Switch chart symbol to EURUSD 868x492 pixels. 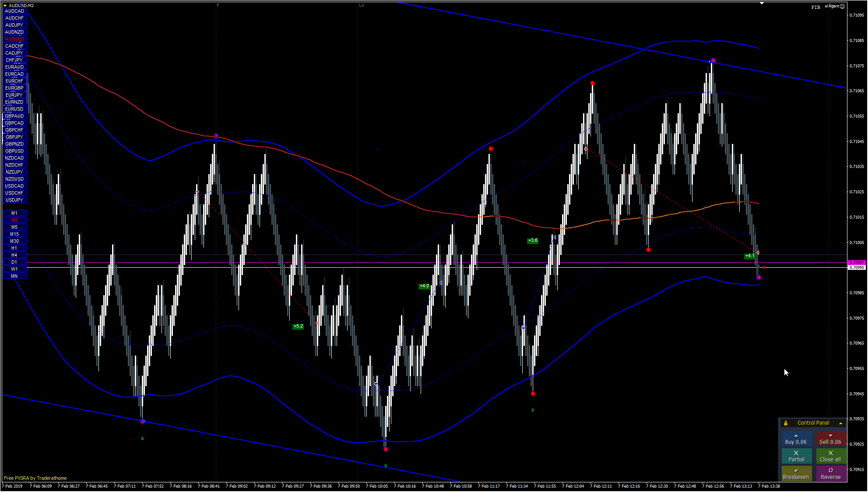tap(14, 109)
